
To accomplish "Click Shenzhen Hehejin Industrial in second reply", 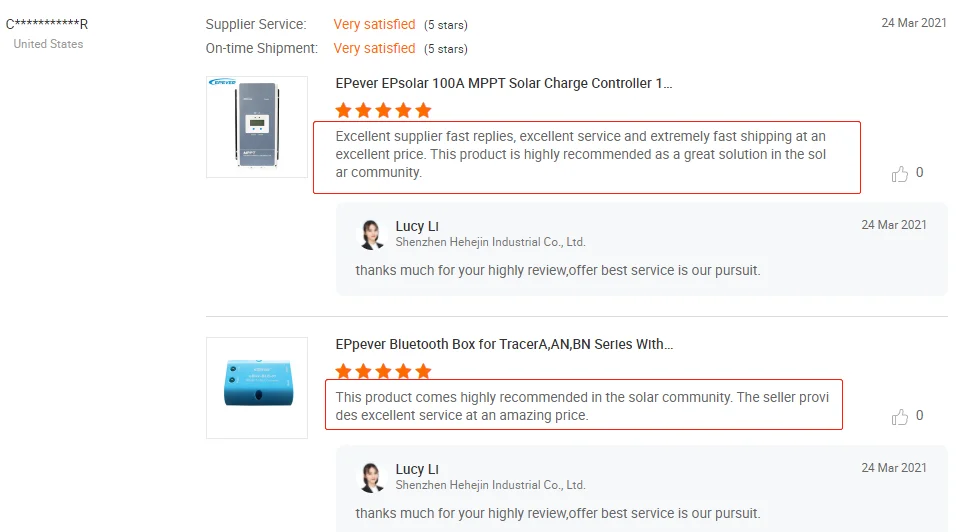I will coord(490,485).
